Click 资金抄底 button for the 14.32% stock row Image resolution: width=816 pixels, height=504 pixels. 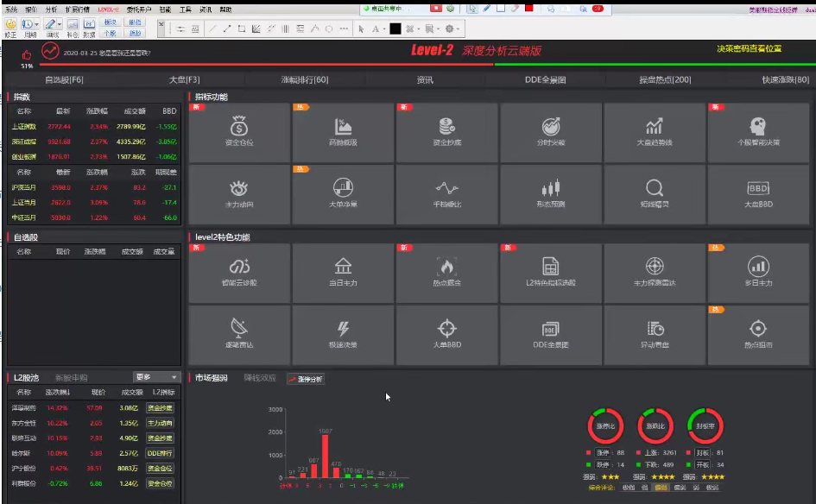(x=160, y=408)
